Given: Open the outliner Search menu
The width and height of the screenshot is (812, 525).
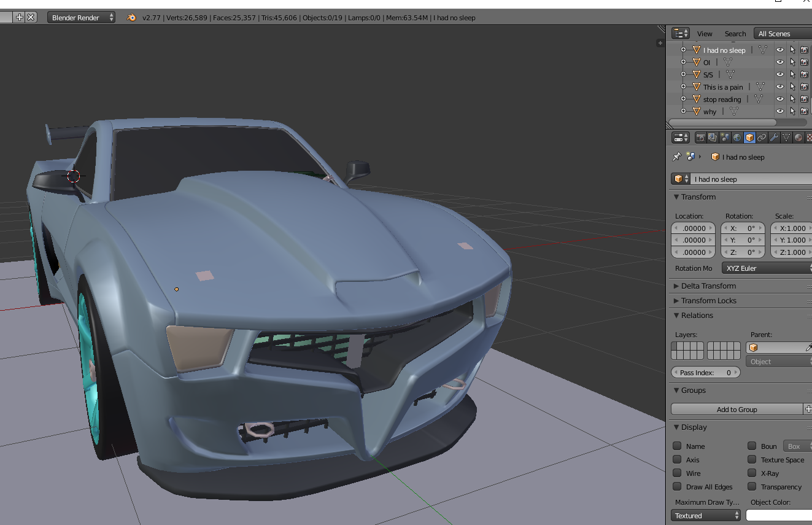Looking at the screenshot, I should [735, 34].
